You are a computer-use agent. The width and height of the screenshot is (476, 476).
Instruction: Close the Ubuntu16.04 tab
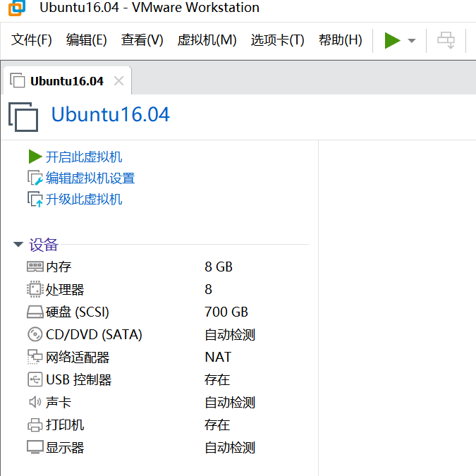point(118,81)
